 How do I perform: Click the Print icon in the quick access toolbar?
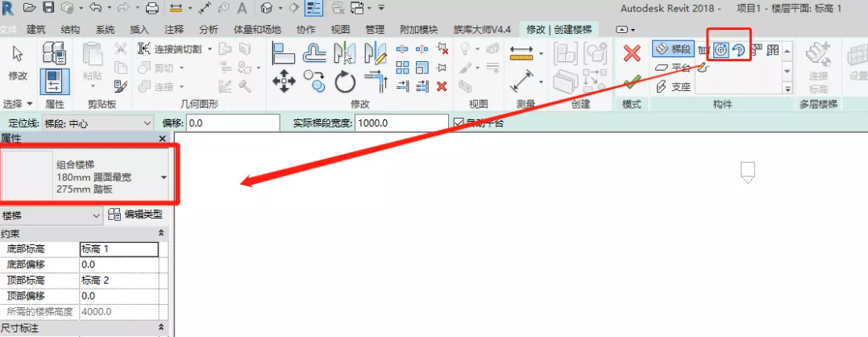tap(152, 8)
